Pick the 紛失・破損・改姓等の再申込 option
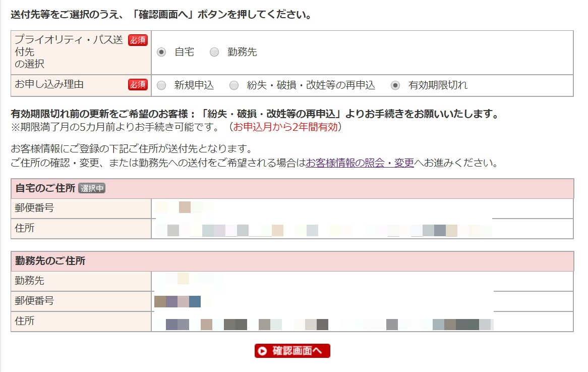 coord(234,86)
